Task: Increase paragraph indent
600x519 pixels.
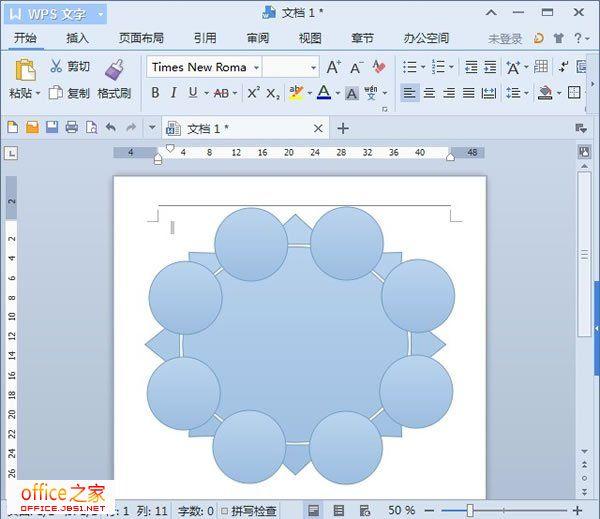Action: pos(490,67)
